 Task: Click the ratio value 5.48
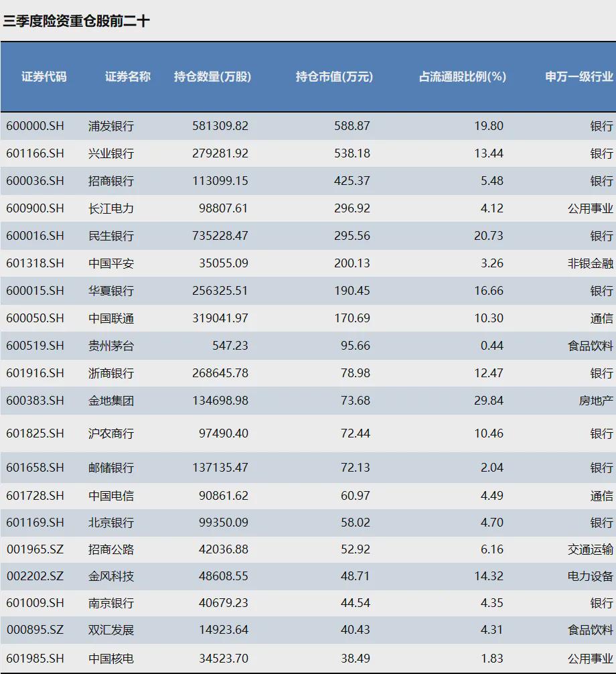point(492,181)
